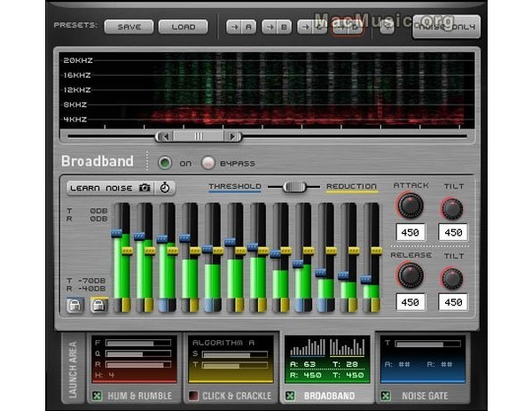The image size is (532, 411).
Task: Click the Attack knob
Action: coord(411,205)
